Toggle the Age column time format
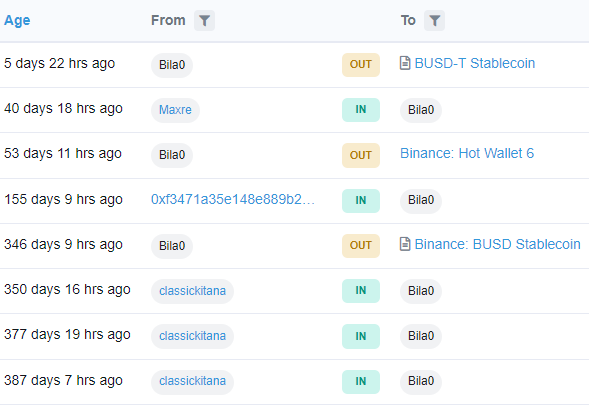589x406 pixels. (17, 20)
